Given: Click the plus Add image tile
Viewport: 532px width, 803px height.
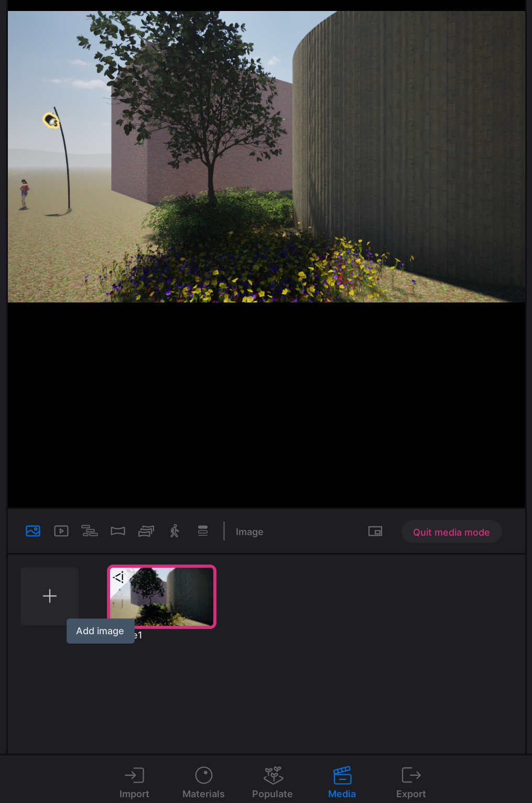Looking at the screenshot, I should (x=50, y=596).
